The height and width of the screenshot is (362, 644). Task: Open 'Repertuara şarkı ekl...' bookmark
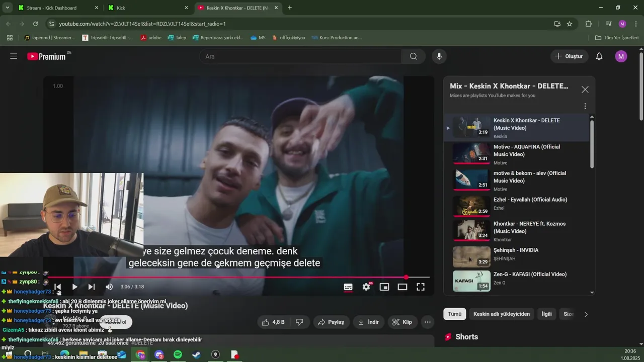click(218, 38)
